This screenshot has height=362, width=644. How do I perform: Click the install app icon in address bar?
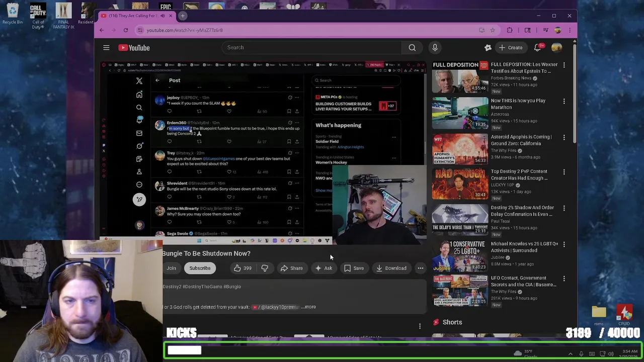pos(481,30)
